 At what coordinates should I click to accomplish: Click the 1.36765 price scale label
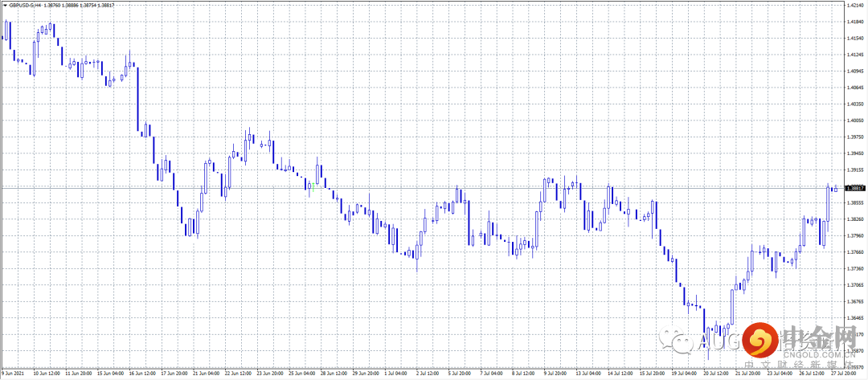click(x=854, y=302)
